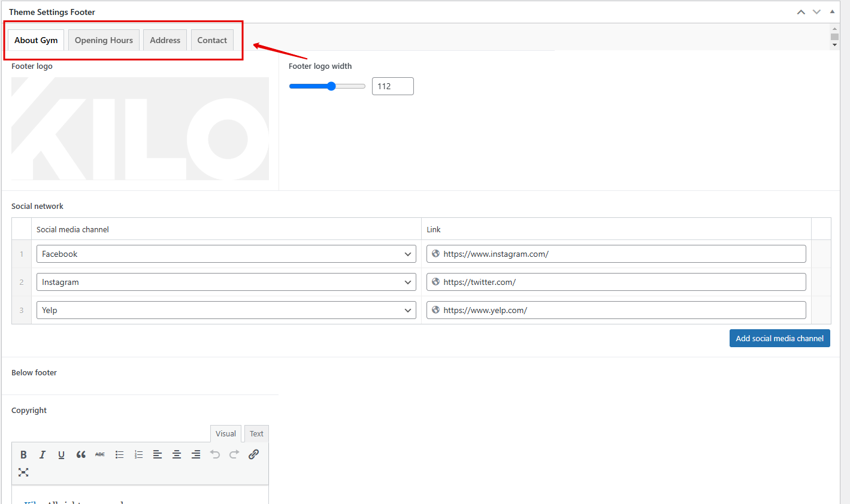The image size is (850, 504).
Task: Center-align the copyright text
Action: pyautogui.click(x=177, y=455)
